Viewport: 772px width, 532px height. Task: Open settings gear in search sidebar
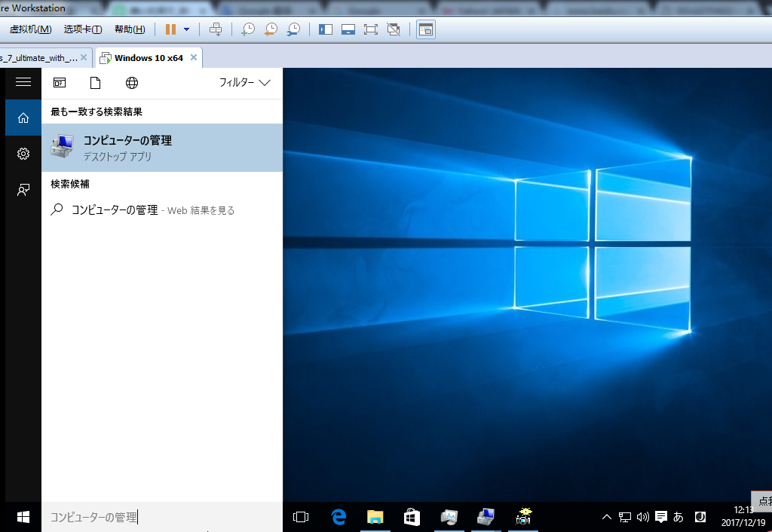click(x=23, y=154)
